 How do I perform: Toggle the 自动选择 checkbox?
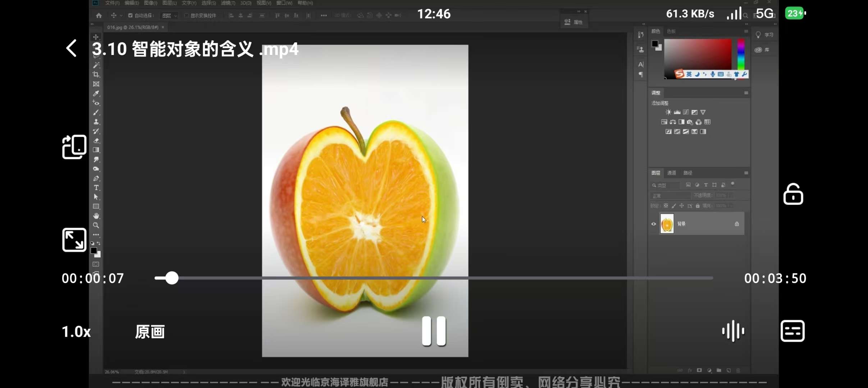(131, 15)
